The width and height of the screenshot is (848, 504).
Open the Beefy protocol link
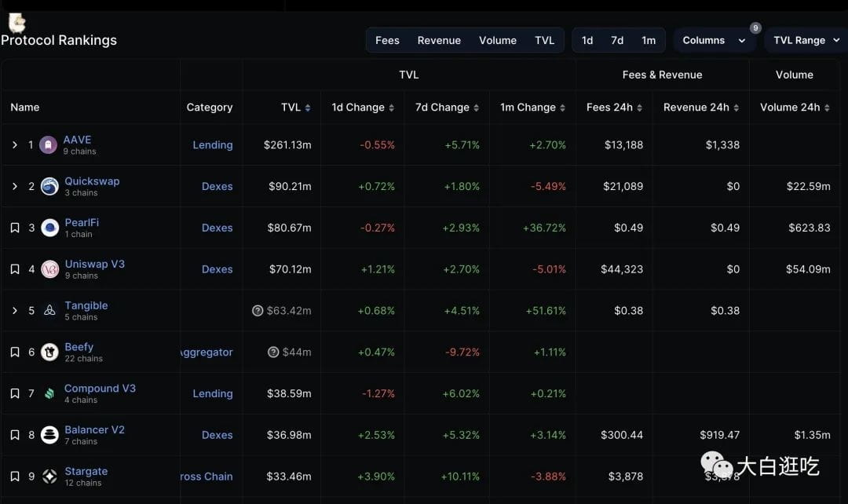[79, 347]
